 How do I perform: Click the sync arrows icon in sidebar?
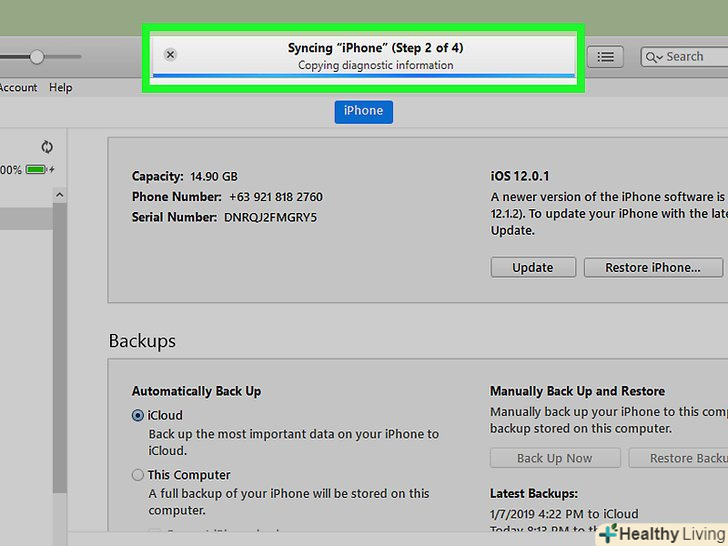47,147
